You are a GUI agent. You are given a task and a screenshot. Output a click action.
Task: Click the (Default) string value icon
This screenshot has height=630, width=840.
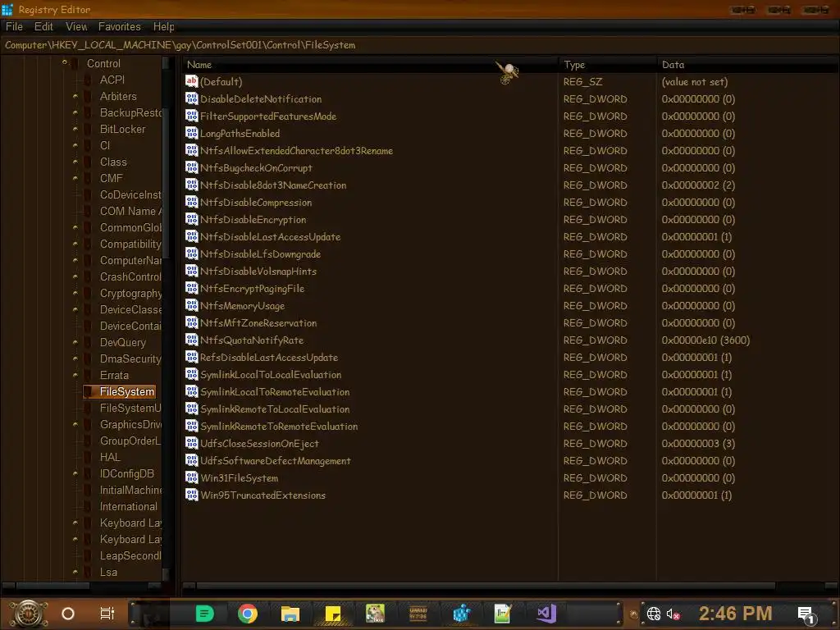tap(192, 81)
